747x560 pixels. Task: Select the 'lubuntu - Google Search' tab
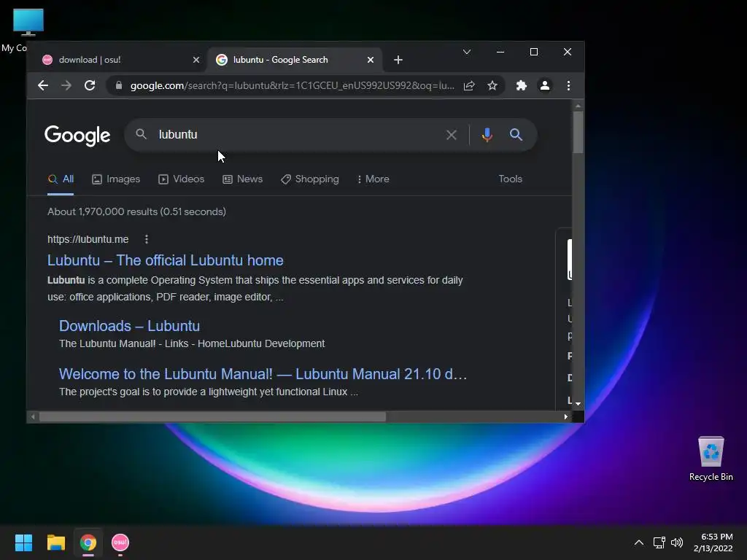(294, 60)
